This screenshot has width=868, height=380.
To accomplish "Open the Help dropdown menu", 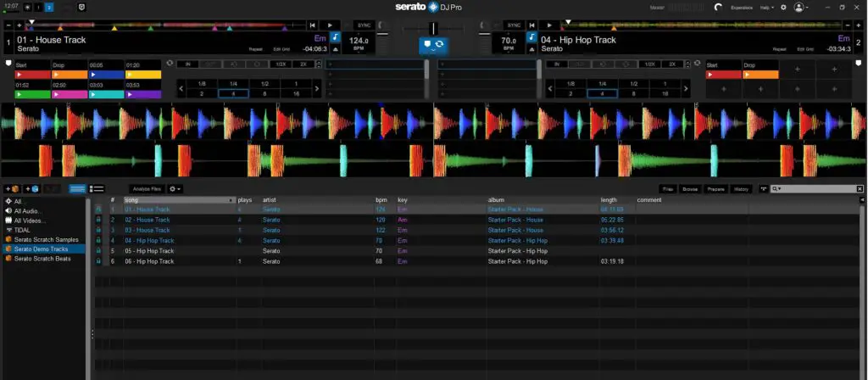I will (x=767, y=8).
